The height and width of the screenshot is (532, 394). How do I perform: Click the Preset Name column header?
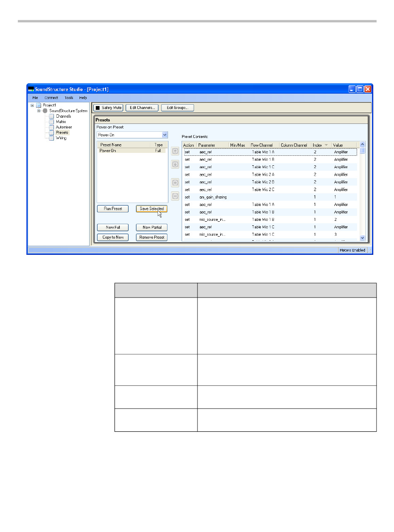pos(124,145)
